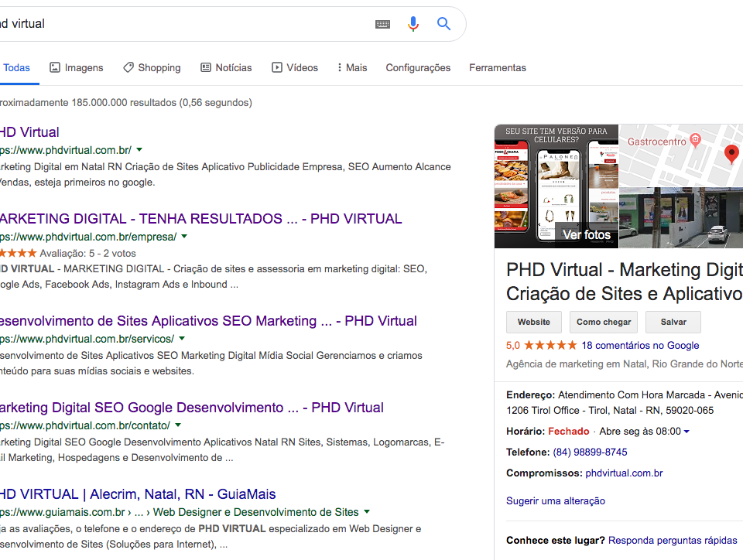The image size is (743, 560).
Task: Expand dropdown next to phdvirtual.com.br/servicos/ URL
Action: [182, 339]
